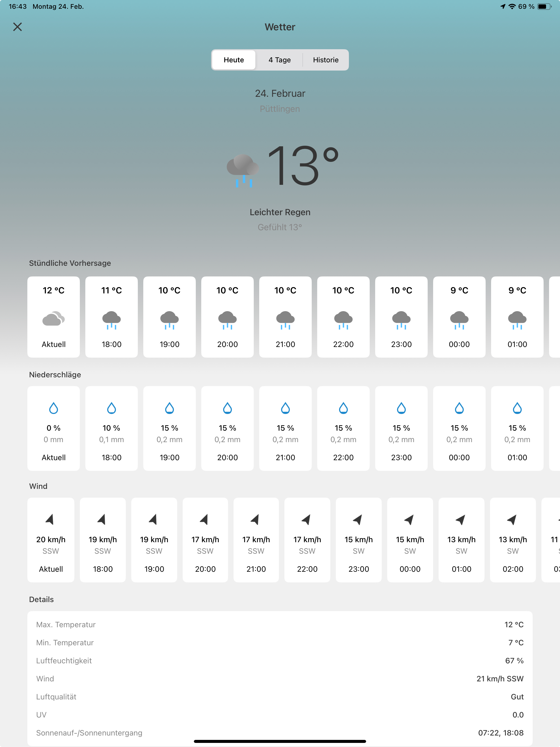Tap the droplet icon for 00:00 precipitation

click(x=459, y=408)
